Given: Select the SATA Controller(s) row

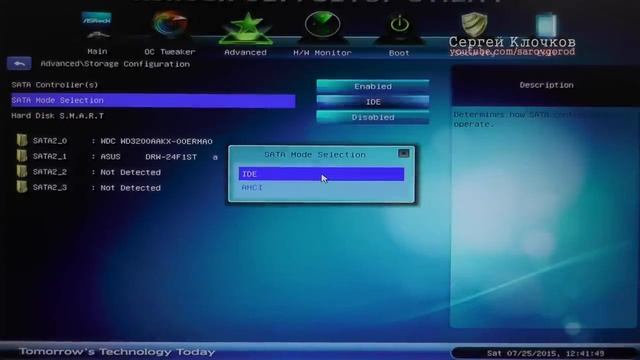Looking at the screenshot, I should coord(153,85).
